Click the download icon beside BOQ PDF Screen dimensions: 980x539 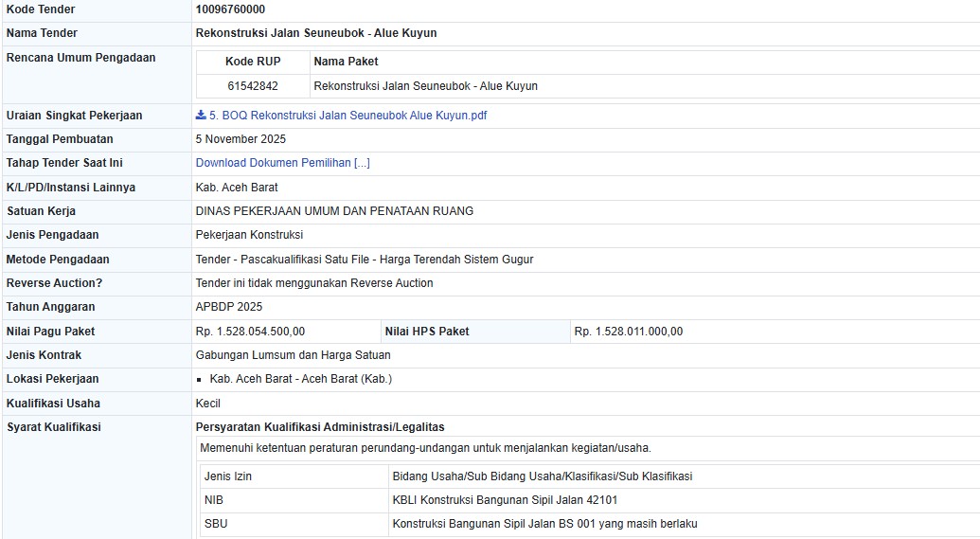click(x=201, y=116)
